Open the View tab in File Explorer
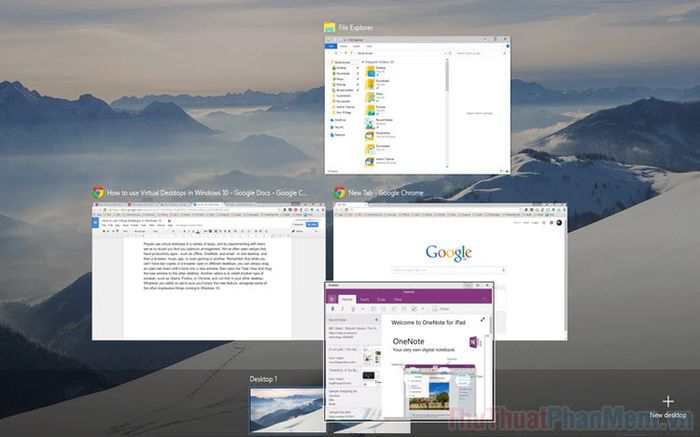 tap(369, 46)
